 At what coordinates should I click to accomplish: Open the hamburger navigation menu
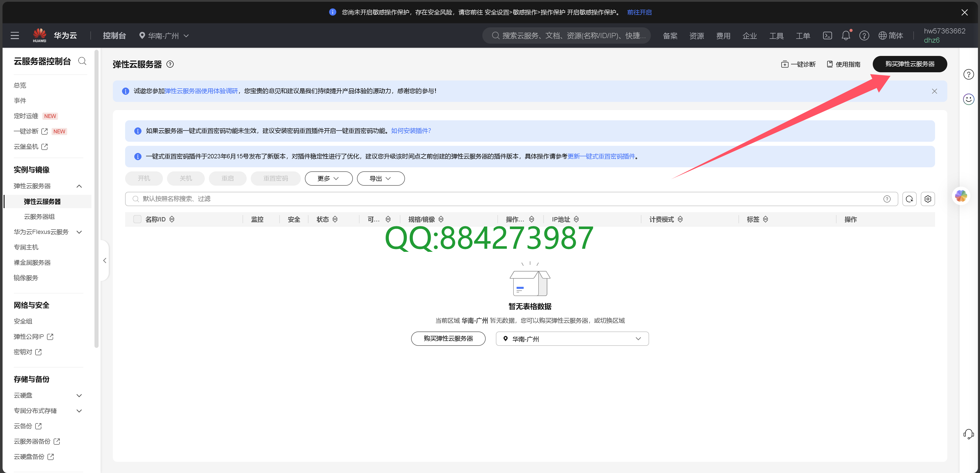(15, 36)
